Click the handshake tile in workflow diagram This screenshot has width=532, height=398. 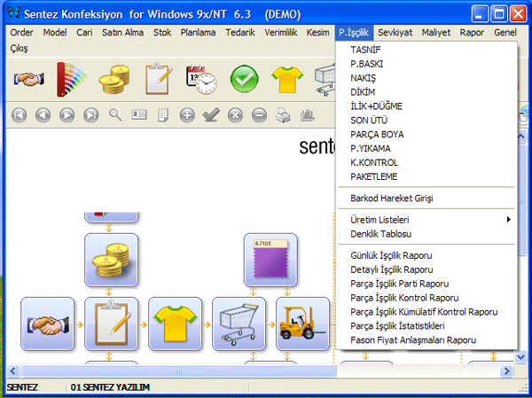coord(48,324)
